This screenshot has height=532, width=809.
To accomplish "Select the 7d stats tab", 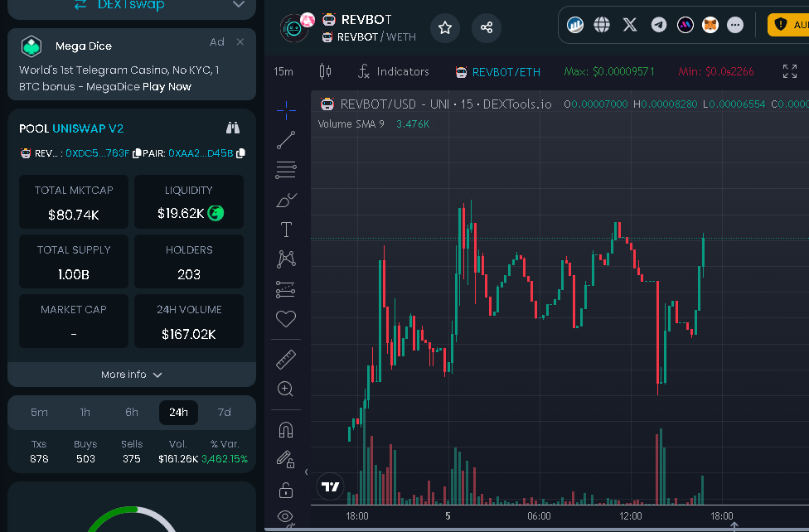I will 225,412.
